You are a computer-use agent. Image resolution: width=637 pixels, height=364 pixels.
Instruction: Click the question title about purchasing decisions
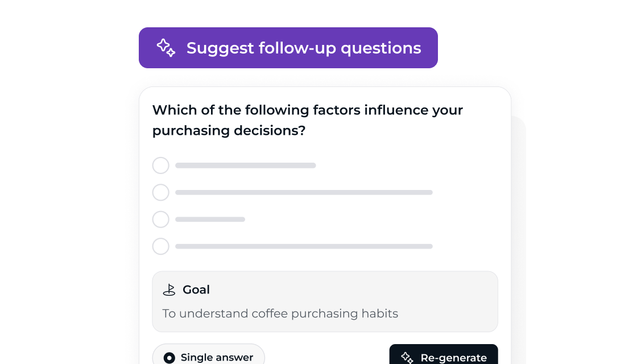[x=308, y=120]
